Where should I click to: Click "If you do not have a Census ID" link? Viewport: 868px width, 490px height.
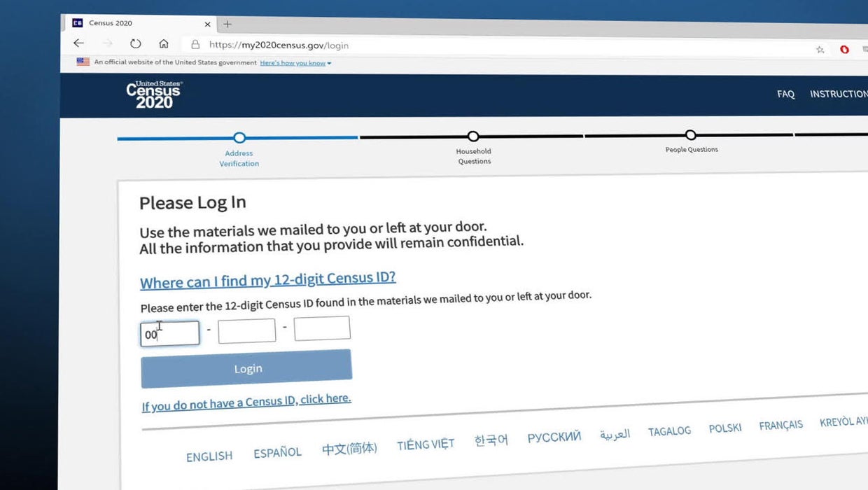(x=246, y=402)
